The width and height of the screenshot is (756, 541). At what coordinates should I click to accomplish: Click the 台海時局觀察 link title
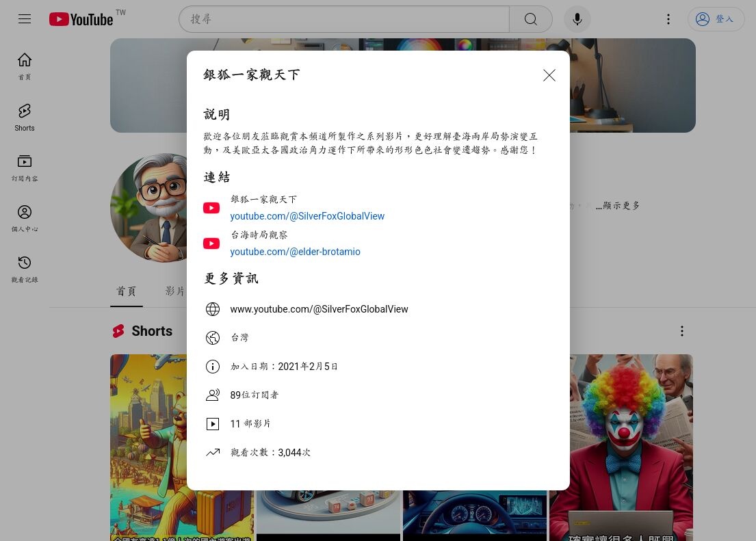click(x=259, y=235)
